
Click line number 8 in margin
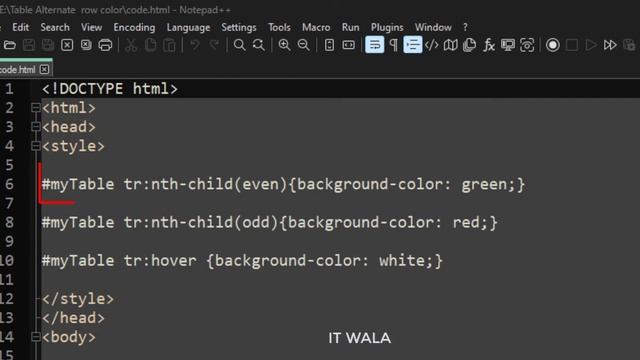pos(9,222)
